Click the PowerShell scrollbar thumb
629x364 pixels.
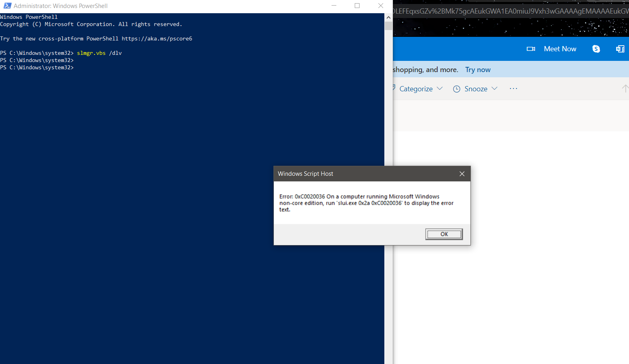388,26
